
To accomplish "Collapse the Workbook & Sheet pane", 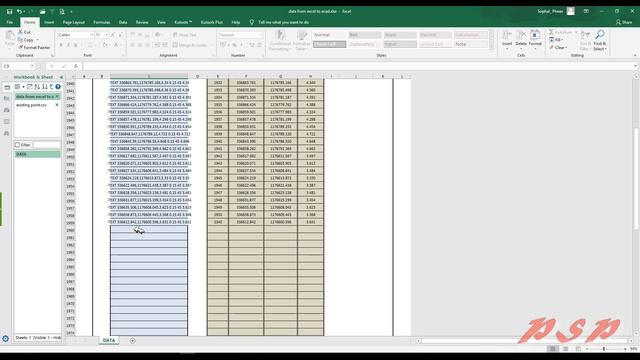I will coord(61,77).
